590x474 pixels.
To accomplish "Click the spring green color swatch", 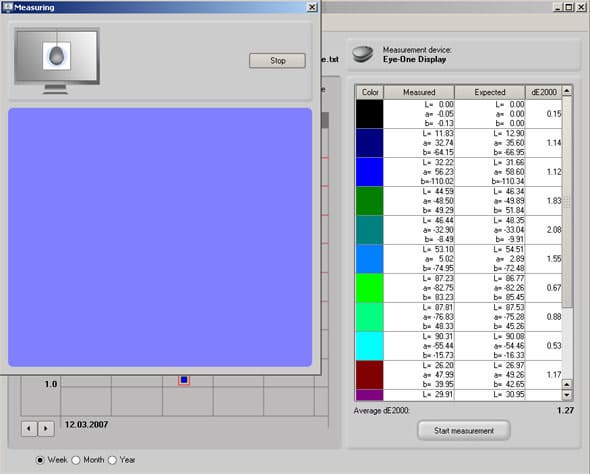I will (370, 317).
